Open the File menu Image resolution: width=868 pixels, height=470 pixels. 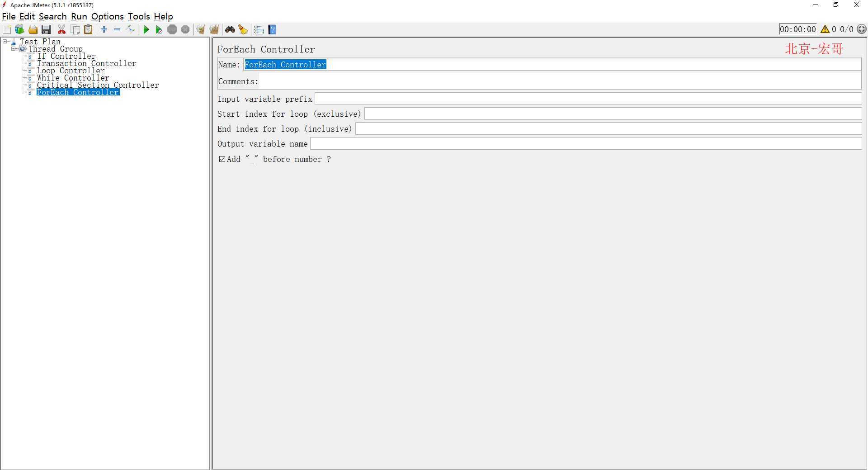(x=9, y=16)
